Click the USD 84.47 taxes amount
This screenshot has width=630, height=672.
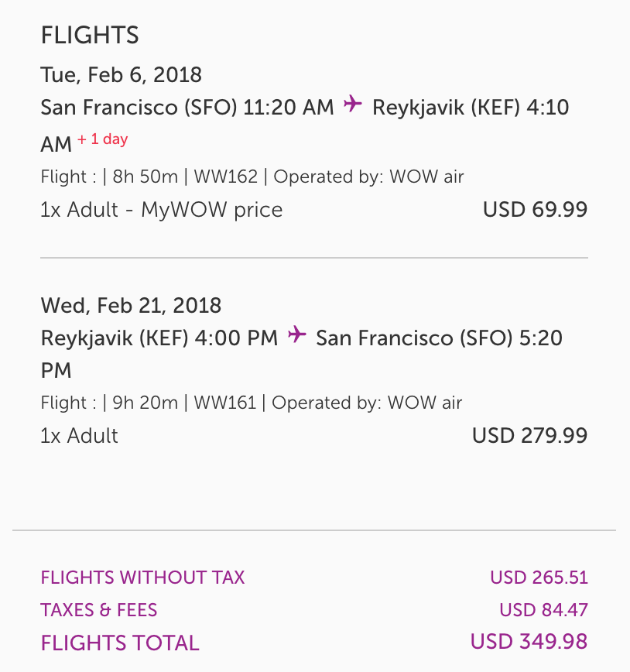point(543,609)
